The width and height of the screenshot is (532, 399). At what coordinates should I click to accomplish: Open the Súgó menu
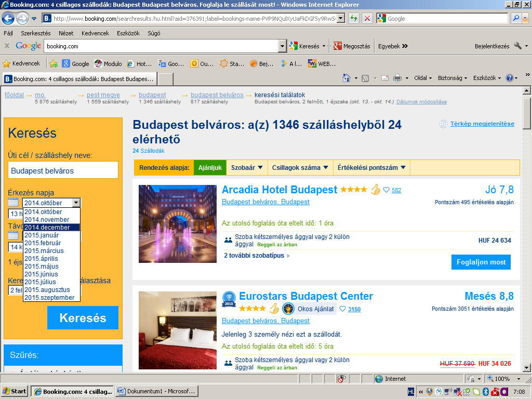[154, 33]
